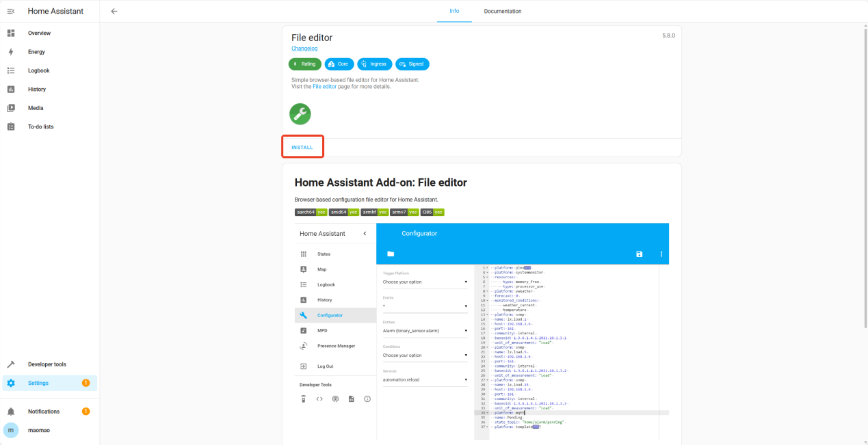This screenshot has width=868, height=445.
Task: Open the Media browser
Action: 50,108
